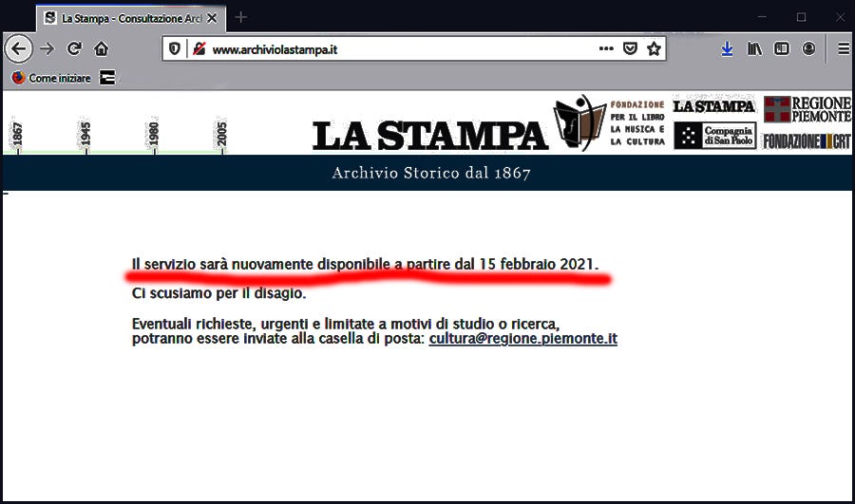Open the Firefox hamburger menu
The height and width of the screenshot is (504, 855).
click(844, 49)
